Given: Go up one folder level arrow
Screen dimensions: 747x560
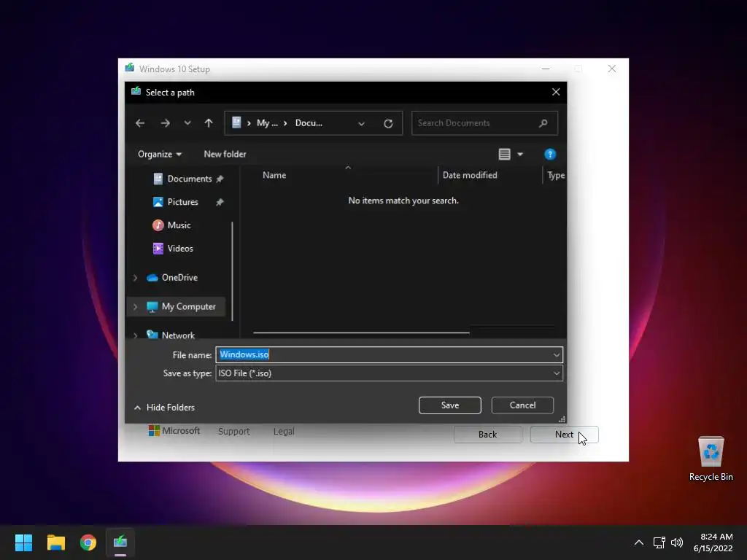Looking at the screenshot, I should coord(209,123).
